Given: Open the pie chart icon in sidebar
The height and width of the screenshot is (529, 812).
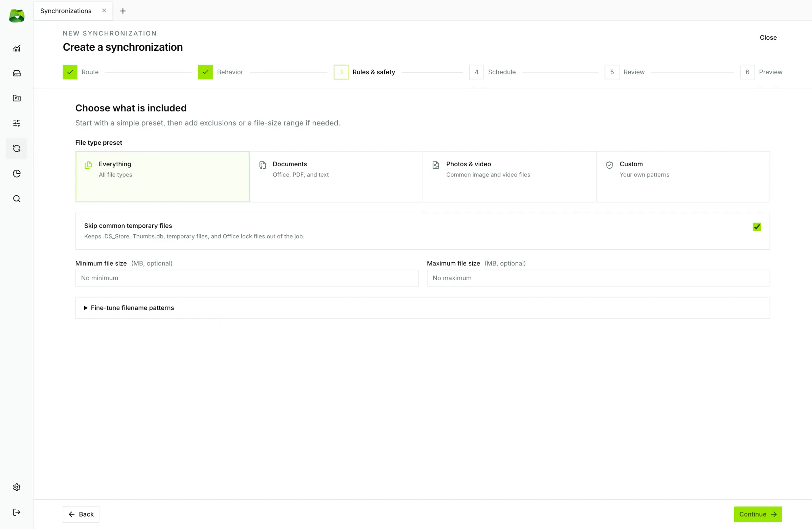Looking at the screenshot, I should (16, 173).
